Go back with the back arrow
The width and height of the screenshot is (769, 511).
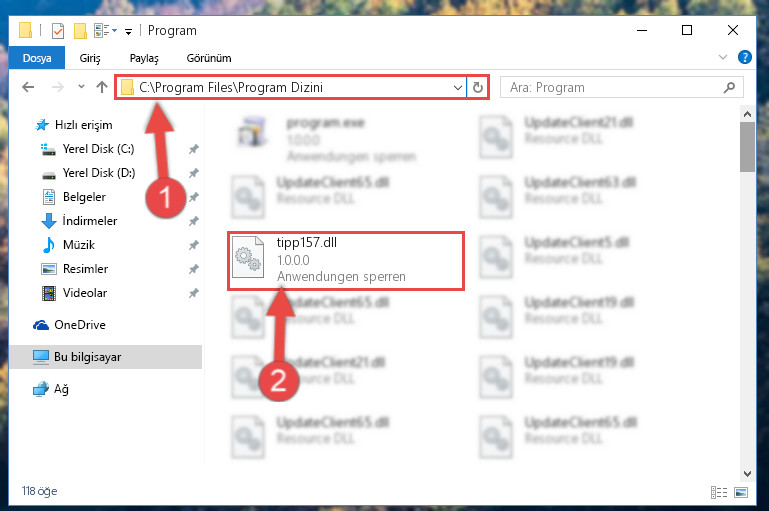(28, 87)
